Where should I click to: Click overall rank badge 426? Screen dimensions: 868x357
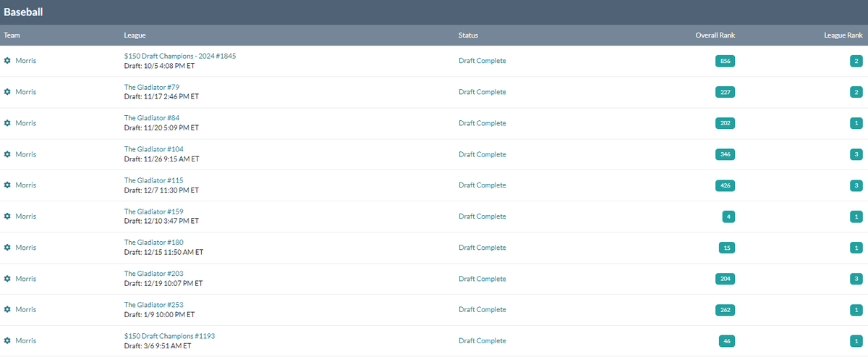725,186
